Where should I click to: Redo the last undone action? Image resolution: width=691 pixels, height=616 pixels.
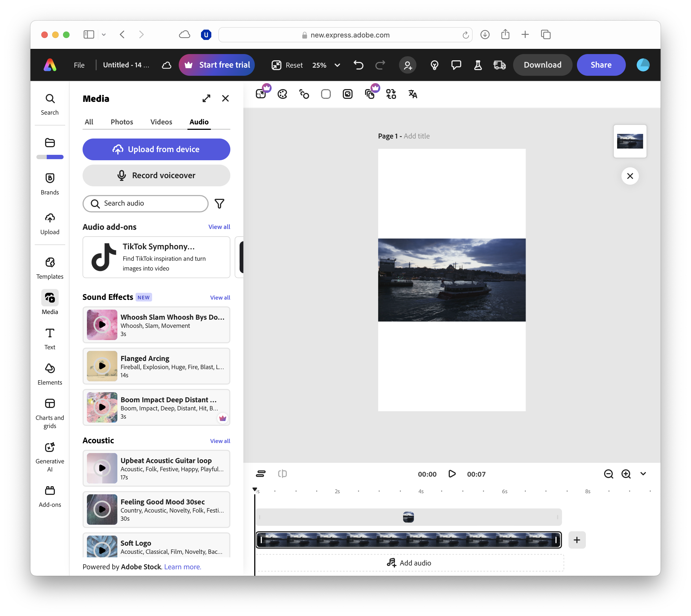tap(380, 65)
